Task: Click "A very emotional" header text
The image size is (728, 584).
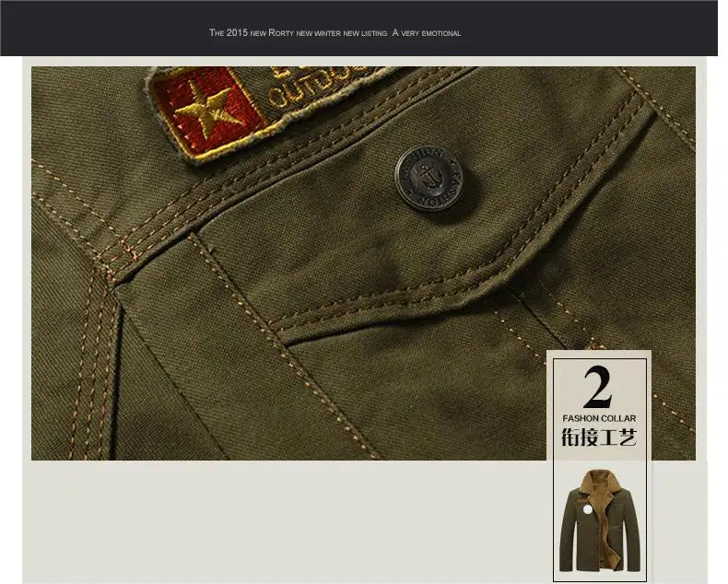Action: [426, 33]
